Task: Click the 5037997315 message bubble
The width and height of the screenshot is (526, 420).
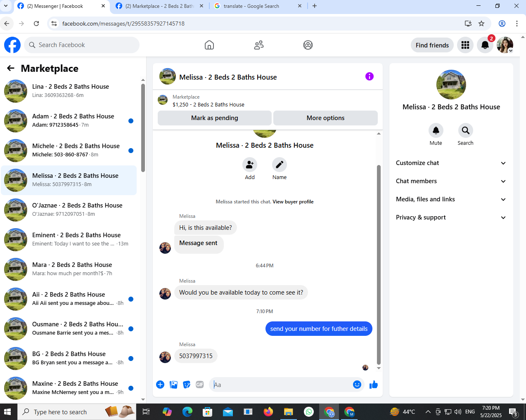Action: pos(196,356)
